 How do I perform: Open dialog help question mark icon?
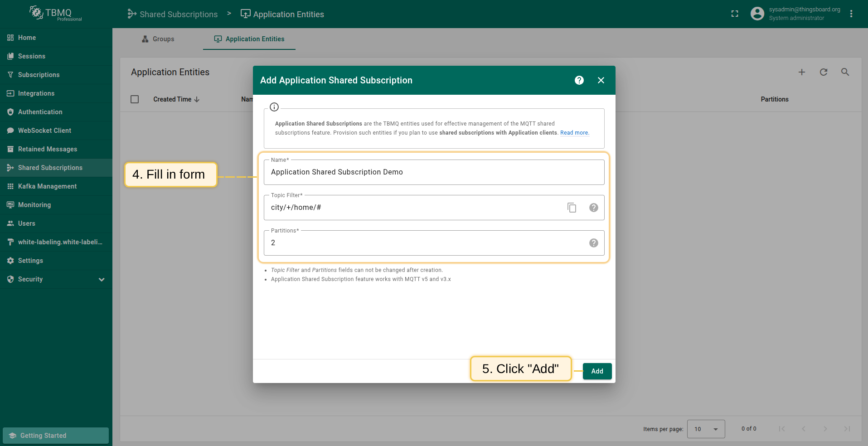click(x=579, y=80)
